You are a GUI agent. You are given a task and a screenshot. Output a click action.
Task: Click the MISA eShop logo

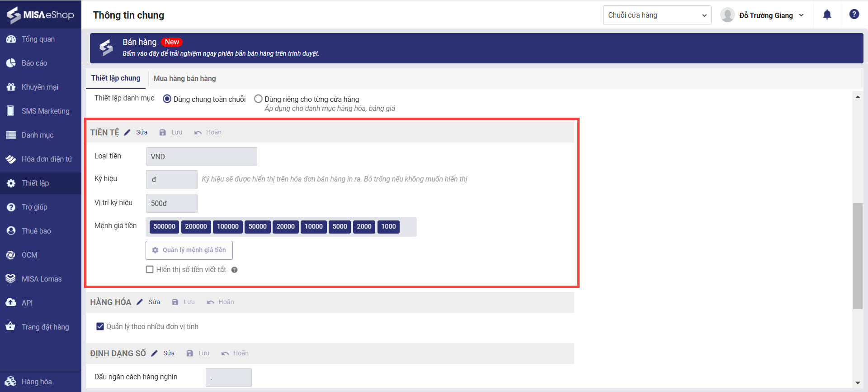(40, 15)
